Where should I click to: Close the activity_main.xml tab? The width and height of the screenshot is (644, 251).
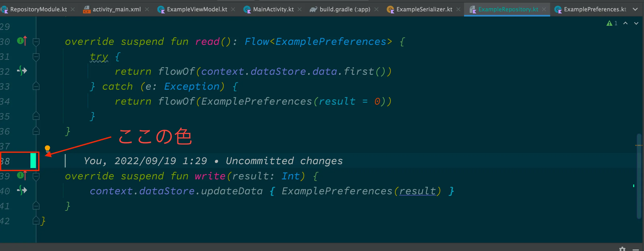click(x=147, y=10)
